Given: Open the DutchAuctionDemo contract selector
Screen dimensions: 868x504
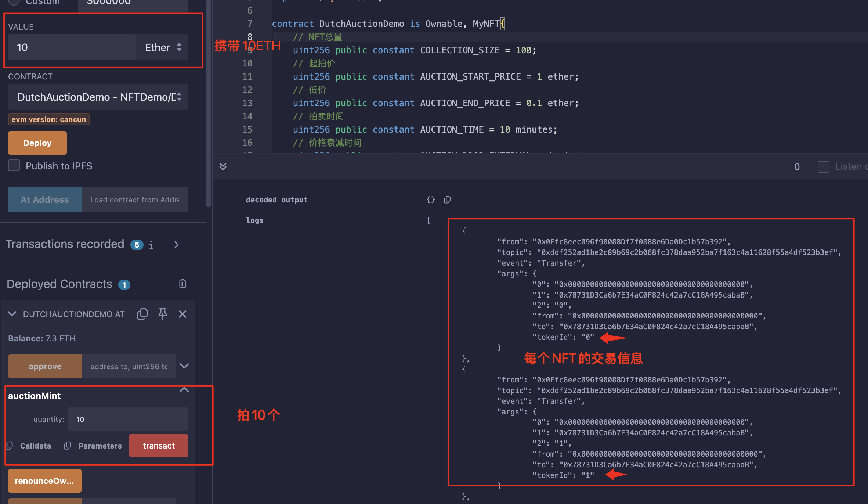Looking at the screenshot, I should pos(98,97).
